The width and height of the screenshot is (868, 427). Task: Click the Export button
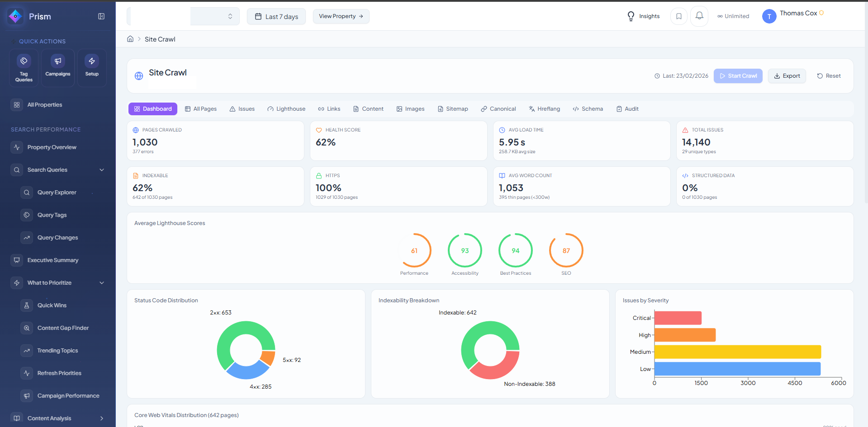click(787, 76)
